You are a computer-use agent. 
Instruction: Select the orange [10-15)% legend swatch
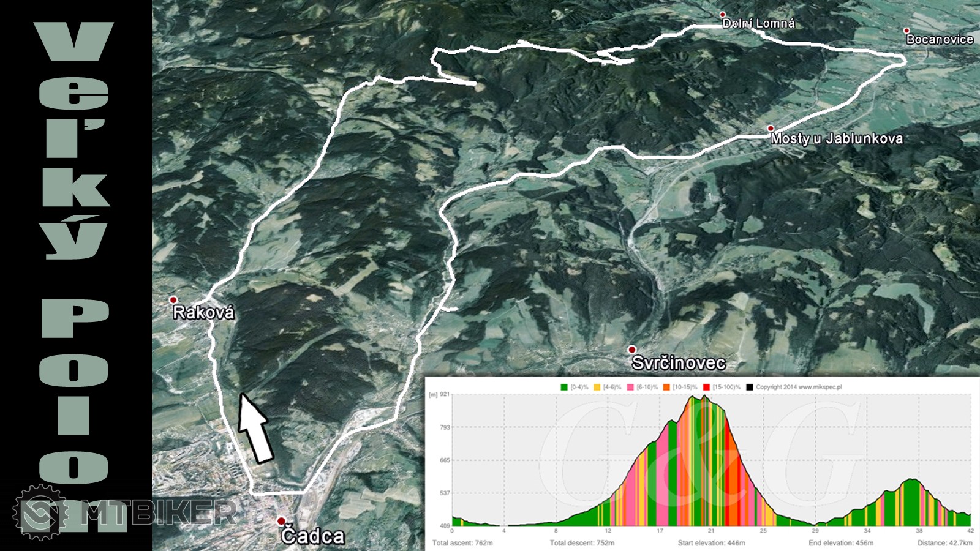point(666,387)
